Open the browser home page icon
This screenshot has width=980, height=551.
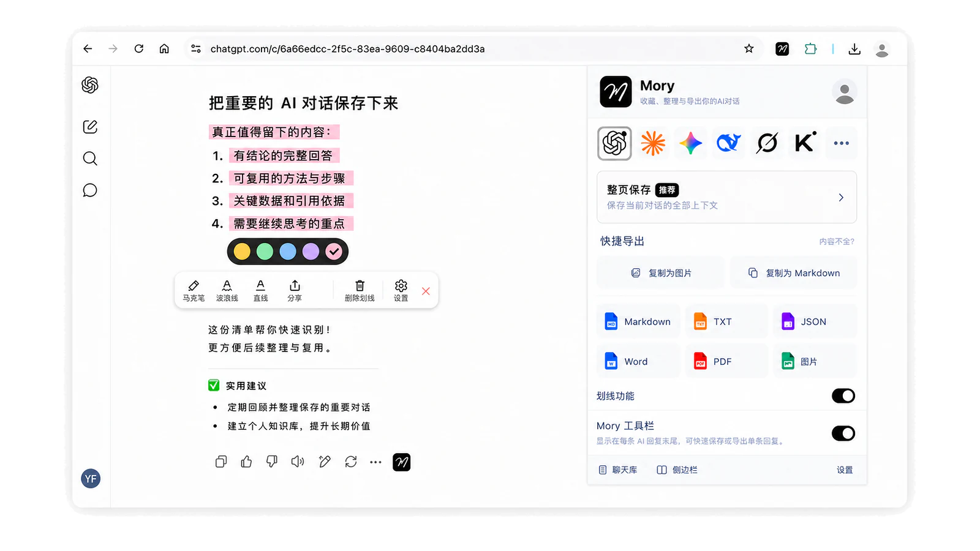[x=164, y=49]
